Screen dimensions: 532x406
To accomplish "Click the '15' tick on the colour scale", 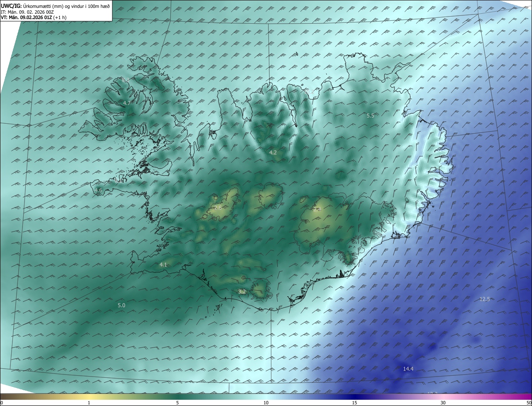I will point(355,403).
